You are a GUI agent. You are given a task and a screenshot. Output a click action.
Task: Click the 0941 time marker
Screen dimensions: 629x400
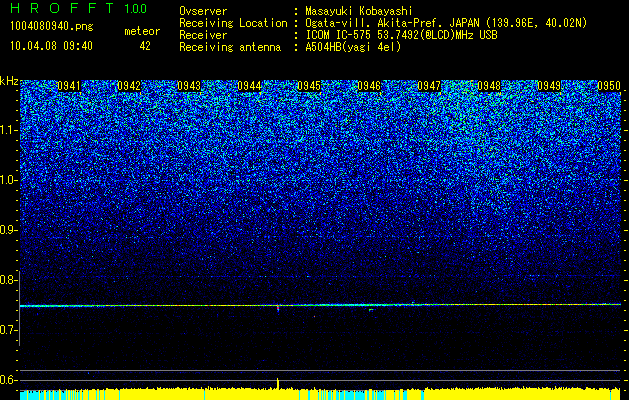click(69, 86)
